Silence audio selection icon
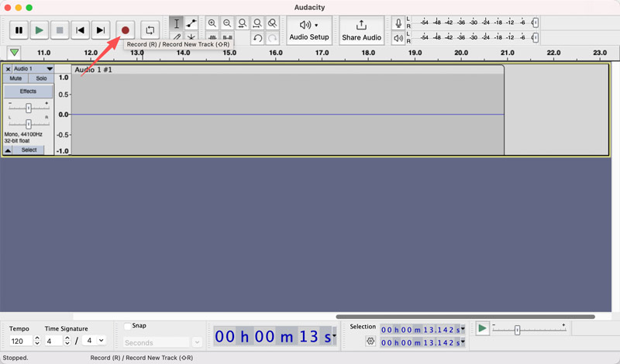620x364 pixels. click(x=227, y=37)
